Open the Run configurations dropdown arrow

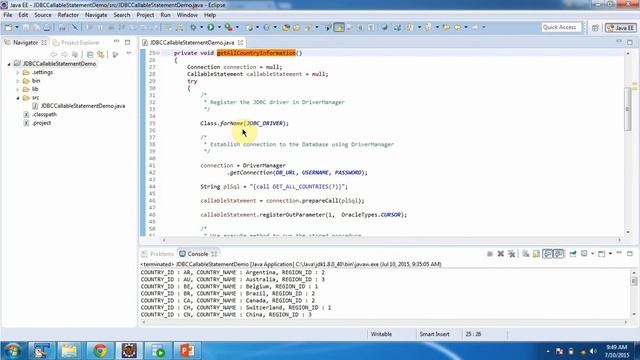[219, 27]
